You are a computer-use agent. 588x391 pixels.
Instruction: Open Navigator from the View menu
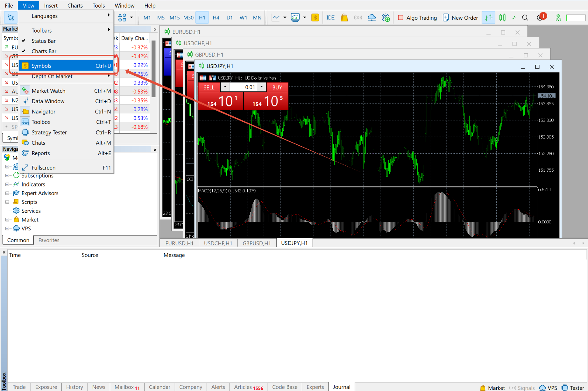66,112
